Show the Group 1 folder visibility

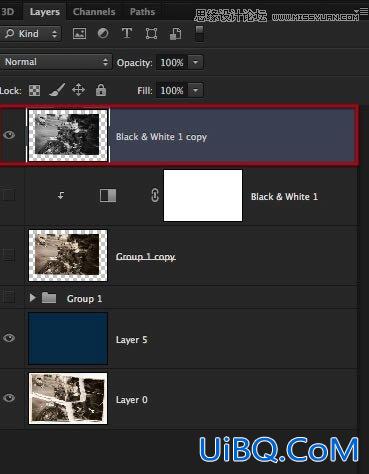pyautogui.click(x=9, y=296)
